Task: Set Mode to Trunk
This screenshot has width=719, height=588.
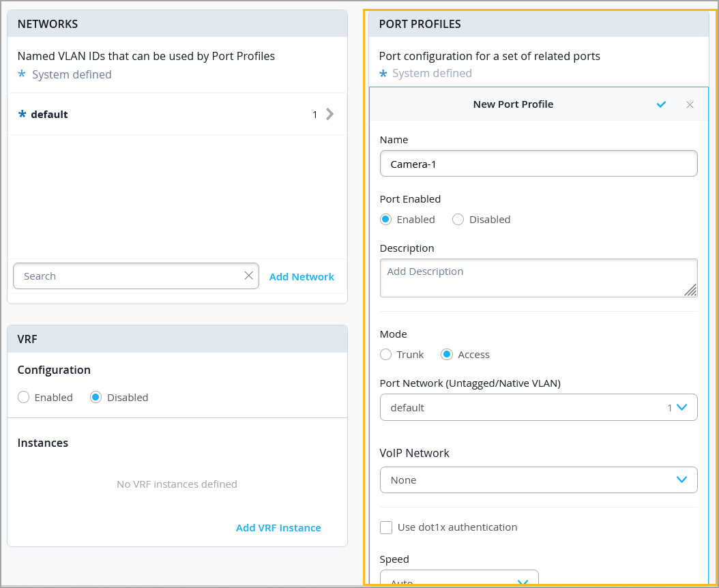Action: tap(386, 355)
